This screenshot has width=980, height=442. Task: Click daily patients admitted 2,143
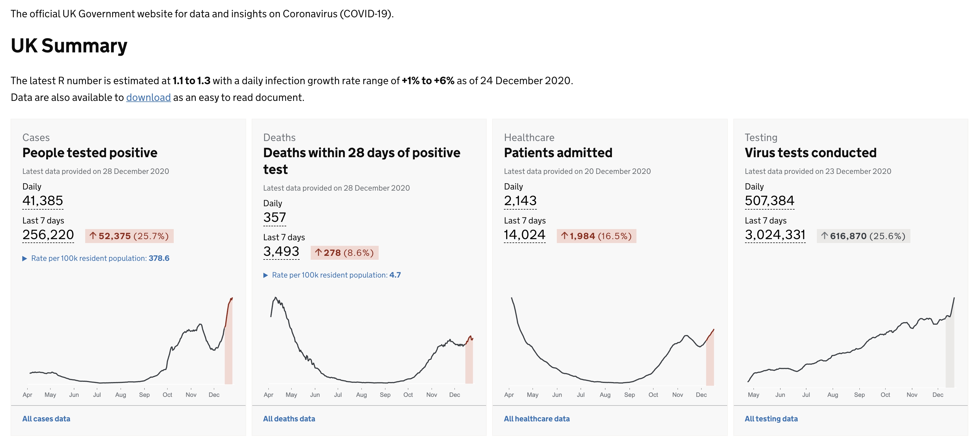(x=520, y=201)
